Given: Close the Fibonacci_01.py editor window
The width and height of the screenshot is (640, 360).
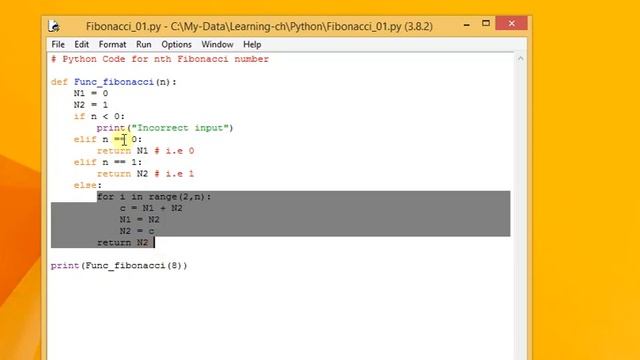Looking at the screenshot, I should (511, 24).
